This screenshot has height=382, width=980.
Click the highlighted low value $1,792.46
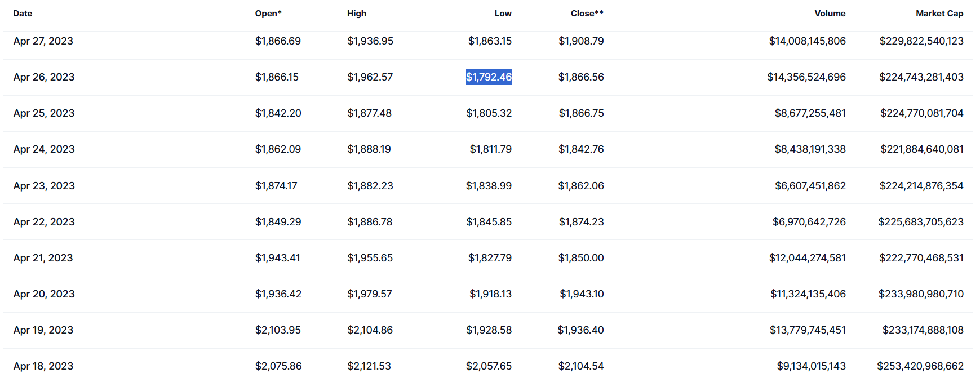click(489, 77)
